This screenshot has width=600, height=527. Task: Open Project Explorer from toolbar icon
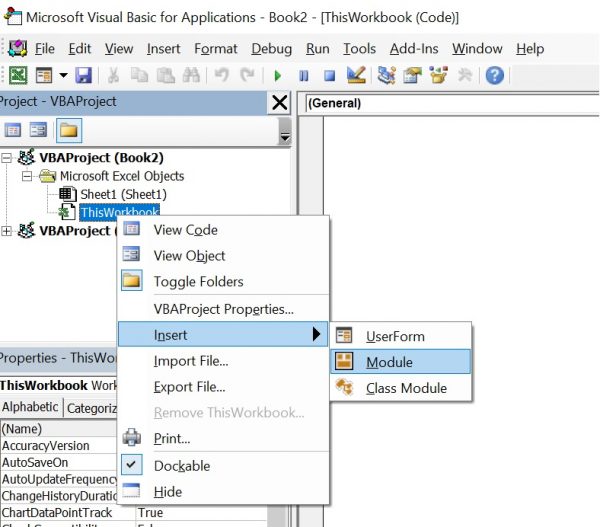click(385, 76)
